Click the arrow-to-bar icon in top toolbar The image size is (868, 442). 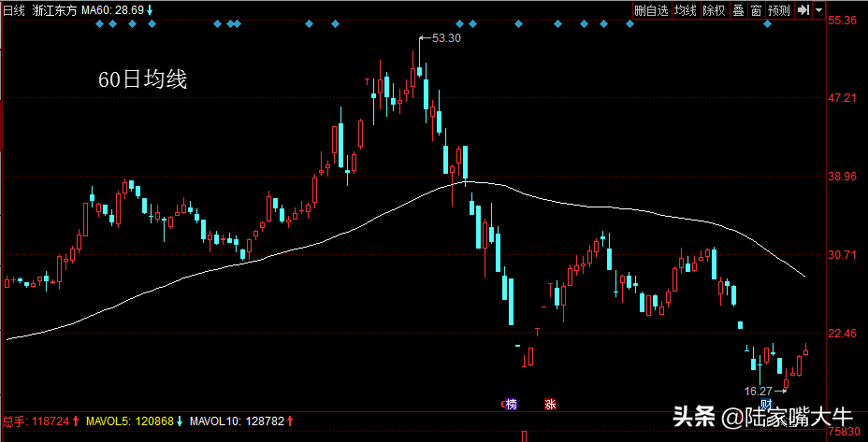tap(803, 10)
